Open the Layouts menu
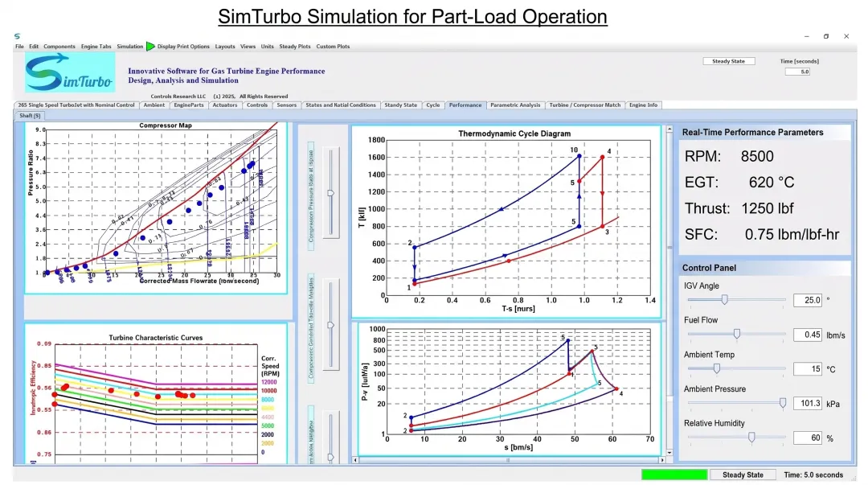Screen dimensions: 868x485 [225, 47]
